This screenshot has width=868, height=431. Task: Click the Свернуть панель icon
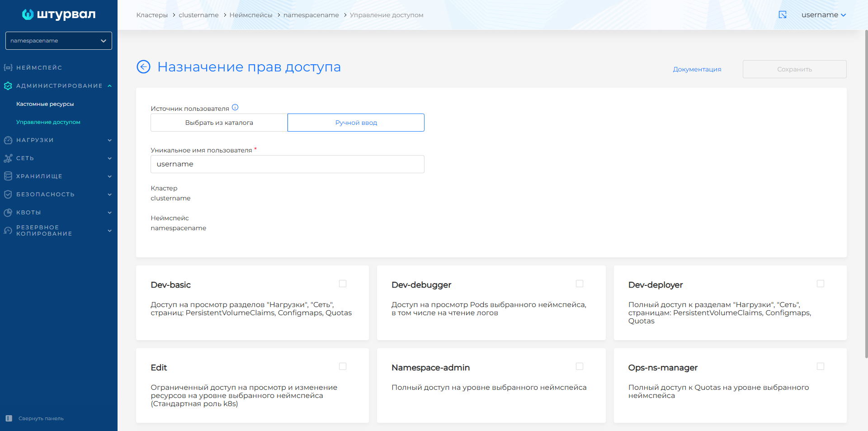coord(9,418)
